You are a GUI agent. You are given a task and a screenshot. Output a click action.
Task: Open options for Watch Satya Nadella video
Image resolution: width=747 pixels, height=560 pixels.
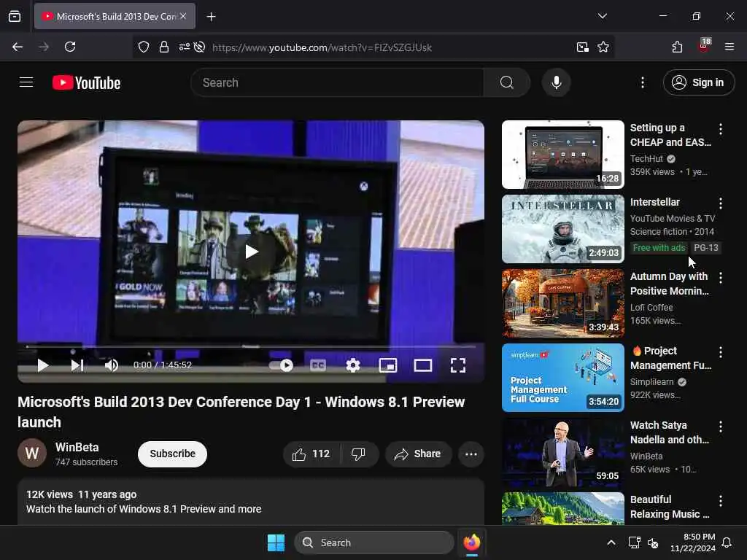tap(720, 426)
